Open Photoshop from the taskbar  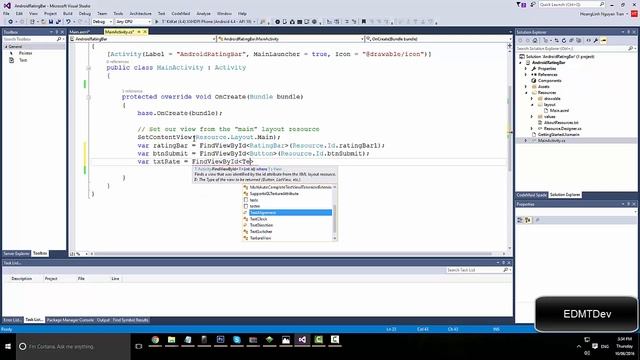[x=220, y=340]
